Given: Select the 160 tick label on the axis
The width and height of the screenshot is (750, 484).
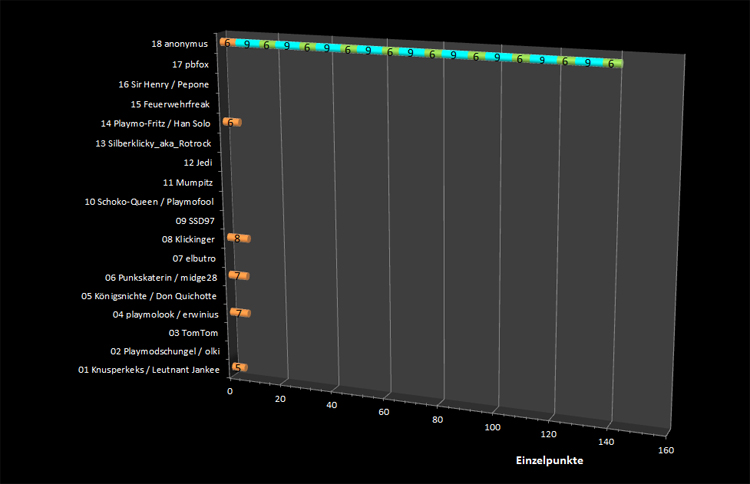Looking at the screenshot, I should (x=667, y=450).
